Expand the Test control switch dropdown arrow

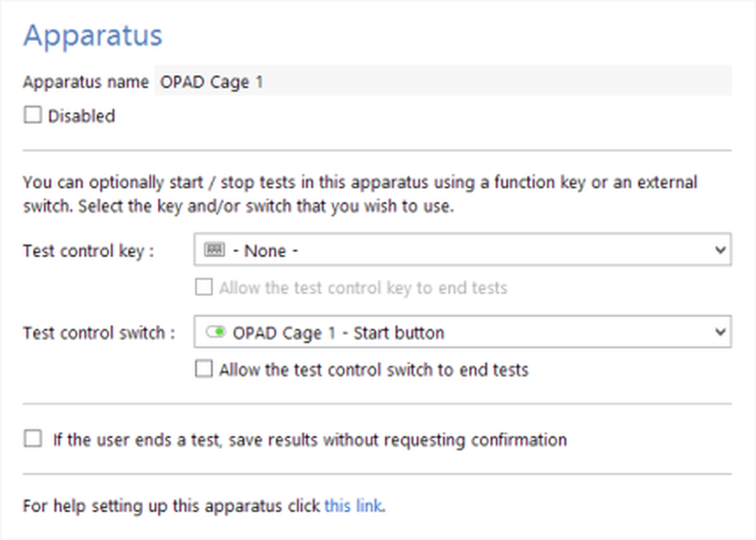pyautogui.click(x=721, y=333)
